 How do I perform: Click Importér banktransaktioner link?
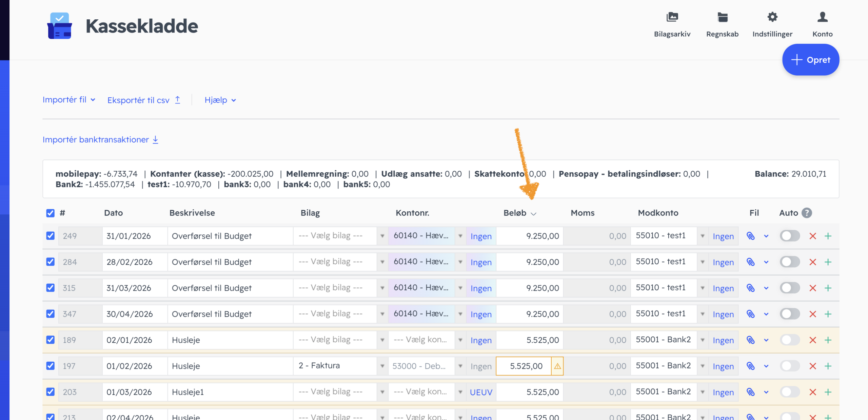click(x=100, y=139)
